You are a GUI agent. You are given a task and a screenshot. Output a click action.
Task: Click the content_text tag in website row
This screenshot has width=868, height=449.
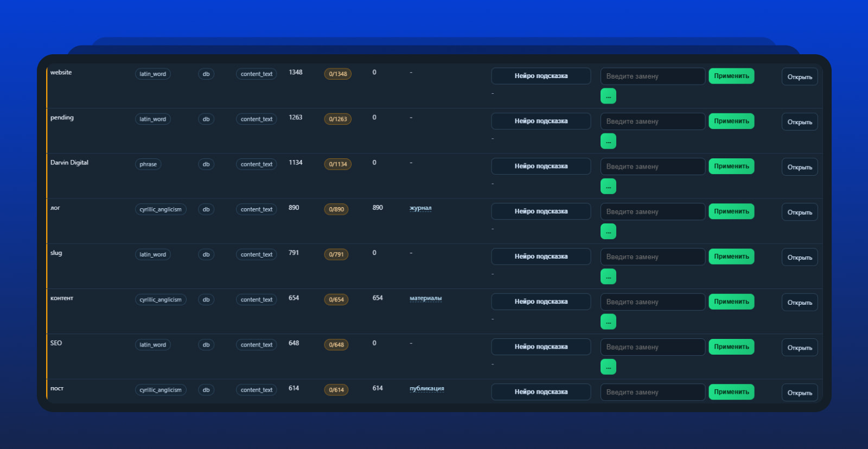click(257, 74)
